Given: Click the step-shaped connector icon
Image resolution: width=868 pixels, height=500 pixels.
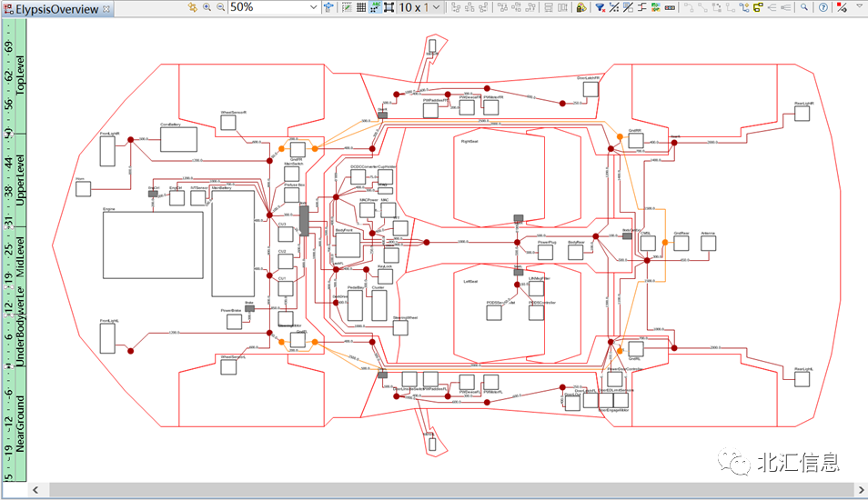Looking at the screenshot, I should click(x=641, y=7).
